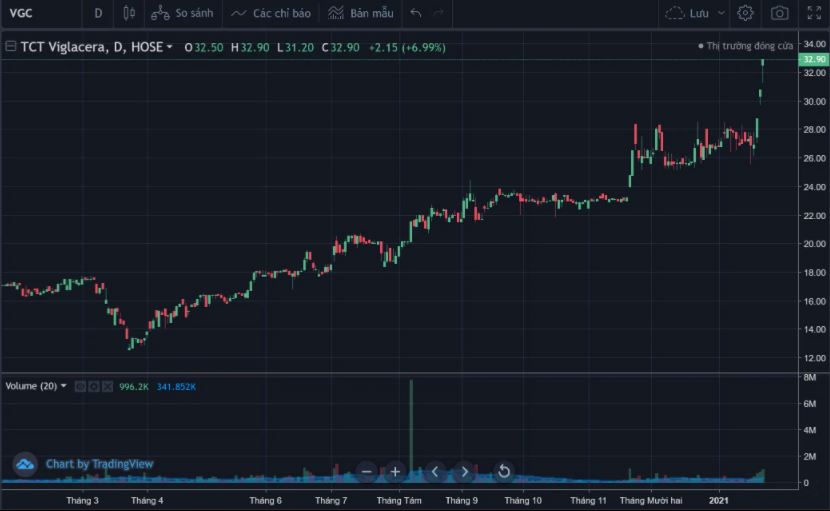
Task: Open chart settings gear icon
Action: (745, 13)
